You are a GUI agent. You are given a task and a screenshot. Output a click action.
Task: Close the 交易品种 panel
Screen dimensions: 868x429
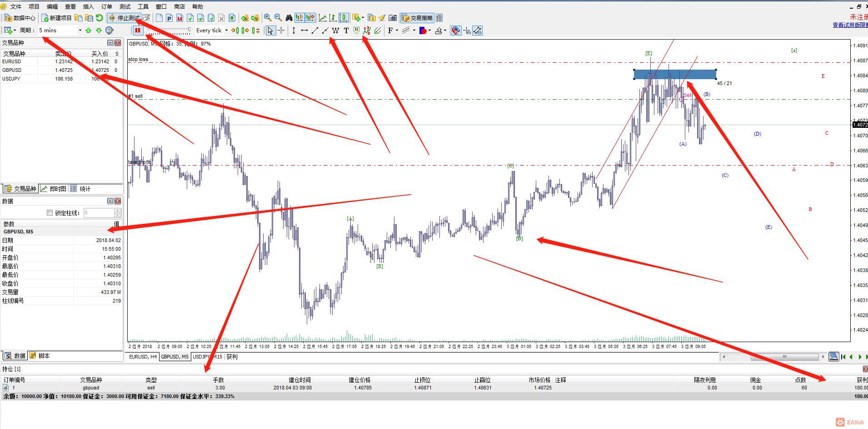click(x=118, y=42)
